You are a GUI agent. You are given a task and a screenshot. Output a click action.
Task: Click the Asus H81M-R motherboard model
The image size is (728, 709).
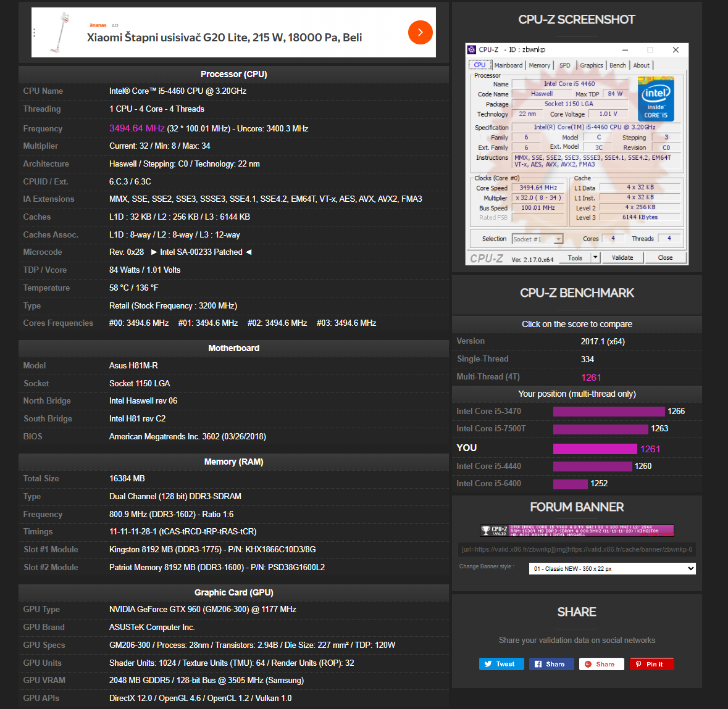click(134, 366)
